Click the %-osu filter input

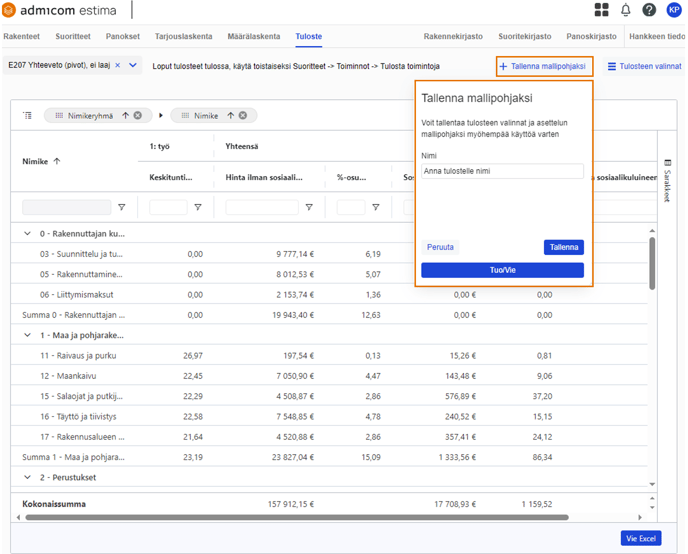point(351,207)
